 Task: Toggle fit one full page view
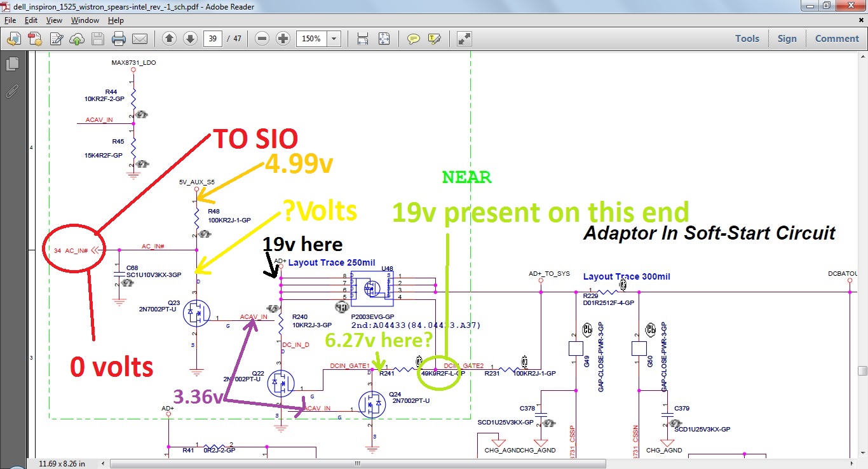384,39
